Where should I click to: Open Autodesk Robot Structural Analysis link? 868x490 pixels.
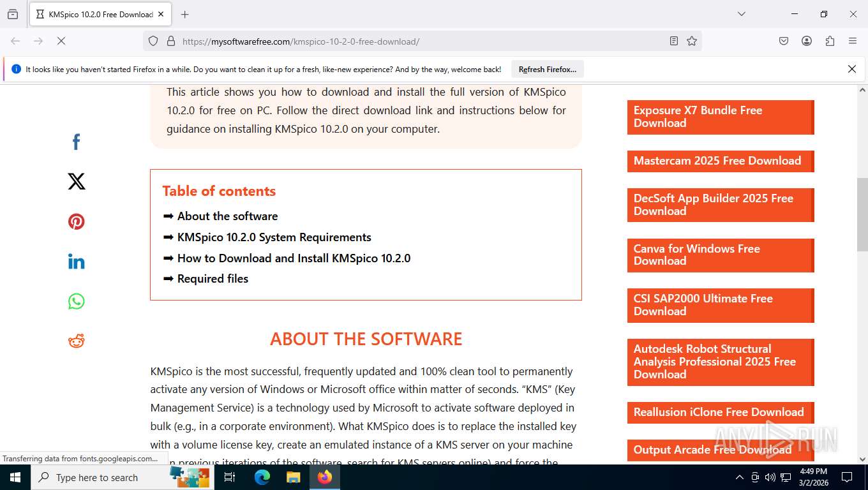[721, 362]
